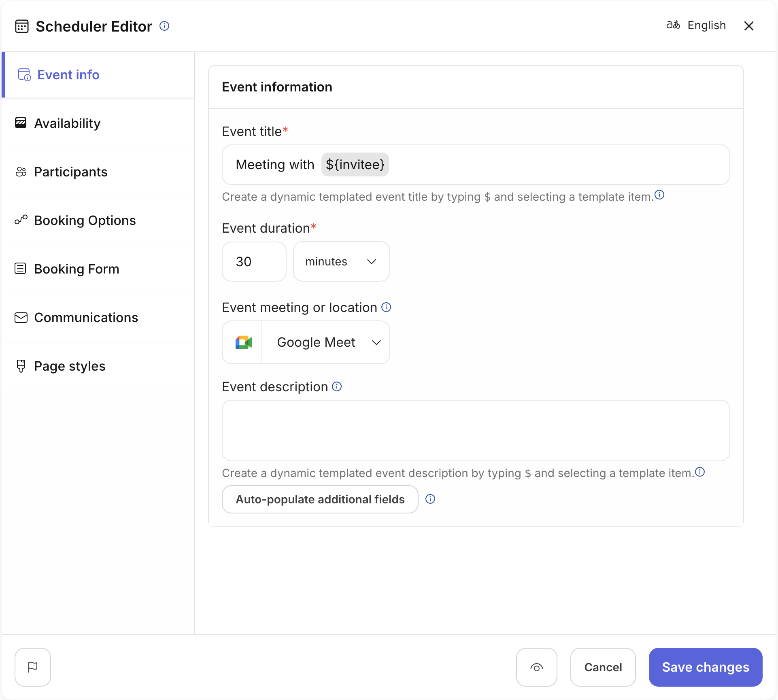
Task: Switch to the Page styles section
Action: coord(69,366)
